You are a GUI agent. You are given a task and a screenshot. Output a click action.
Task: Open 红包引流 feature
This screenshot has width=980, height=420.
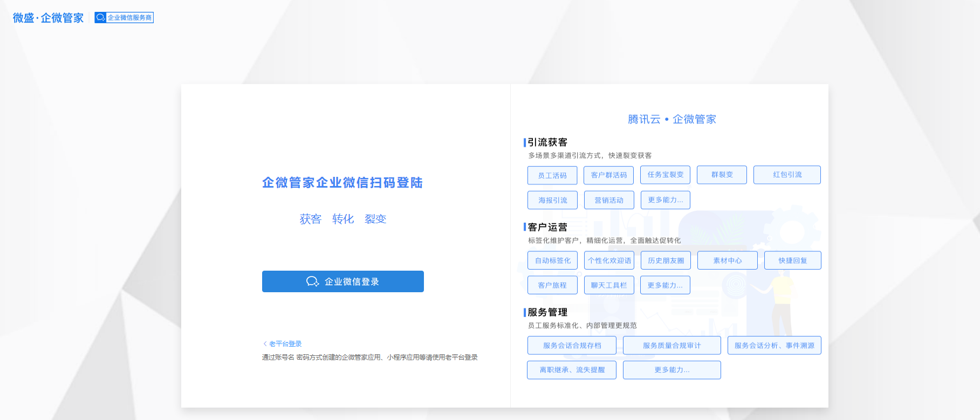tap(787, 175)
